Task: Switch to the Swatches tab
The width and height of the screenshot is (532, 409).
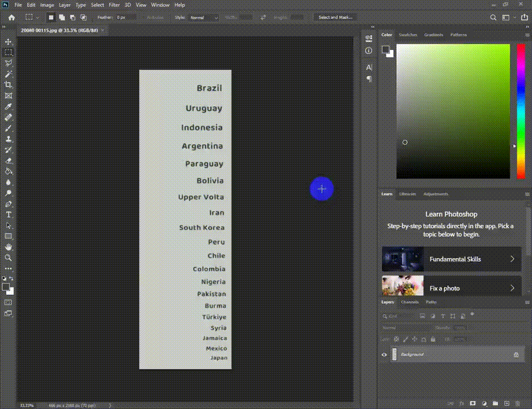Action: [408, 35]
